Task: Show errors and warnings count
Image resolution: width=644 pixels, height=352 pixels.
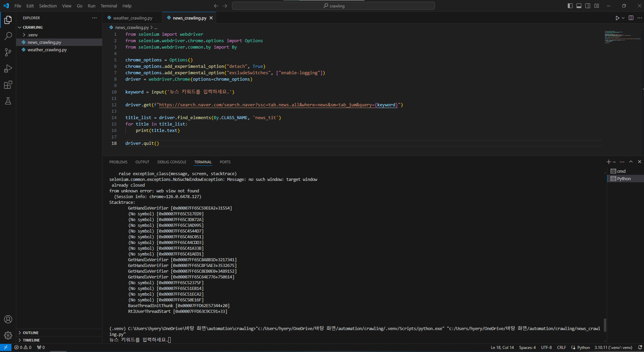Action: (23, 348)
